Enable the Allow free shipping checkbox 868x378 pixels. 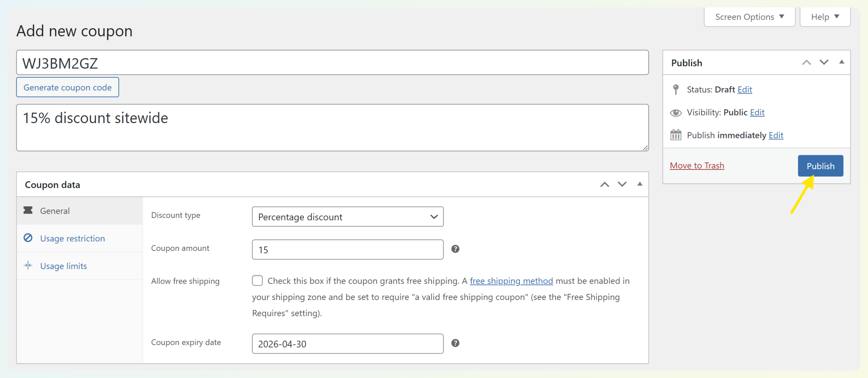257,281
